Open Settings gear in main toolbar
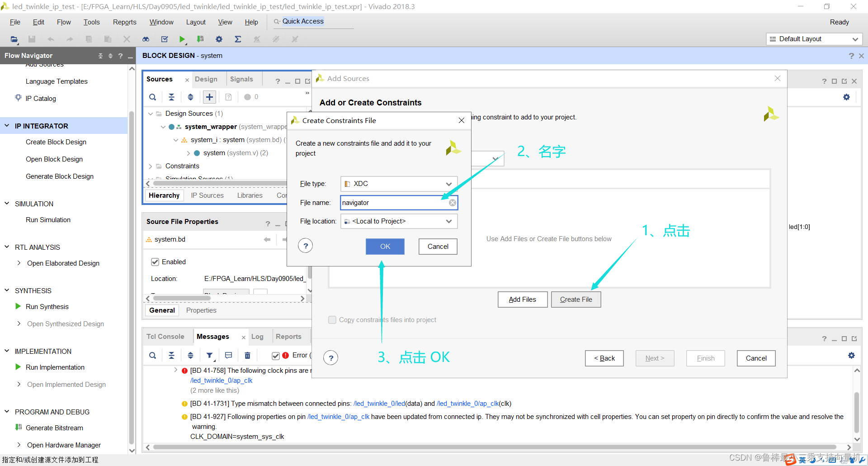868x466 pixels. tap(219, 39)
